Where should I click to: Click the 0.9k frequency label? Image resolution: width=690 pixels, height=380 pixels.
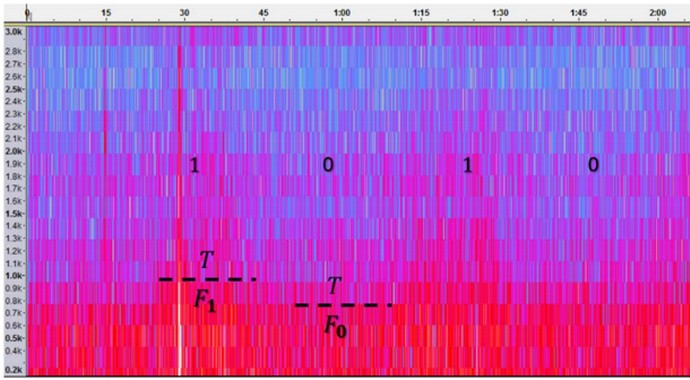13,288
